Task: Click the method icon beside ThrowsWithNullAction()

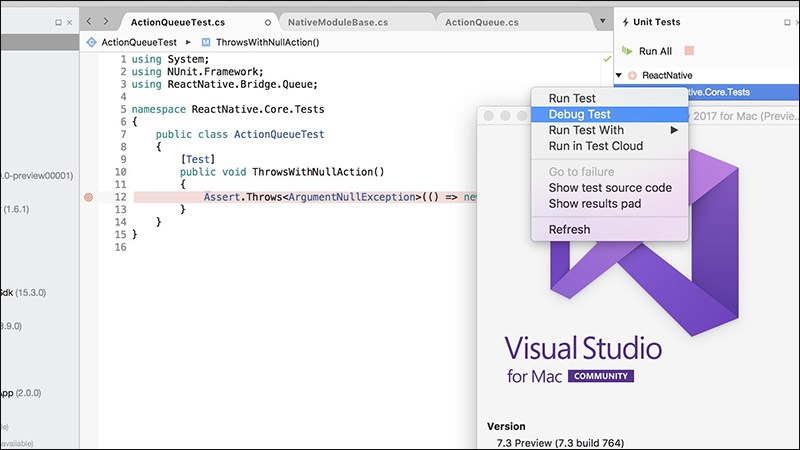Action: [206, 42]
